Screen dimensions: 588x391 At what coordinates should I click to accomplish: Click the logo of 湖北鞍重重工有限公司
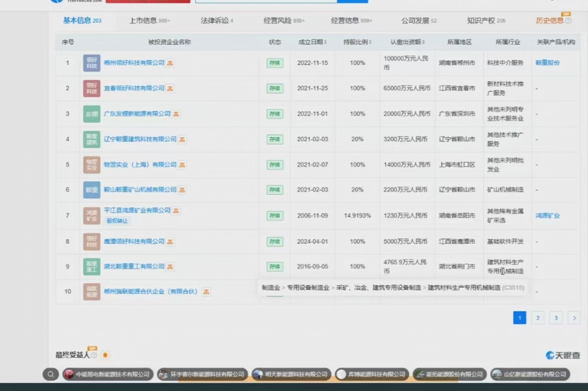pyautogui.click(x=92, y=267)
